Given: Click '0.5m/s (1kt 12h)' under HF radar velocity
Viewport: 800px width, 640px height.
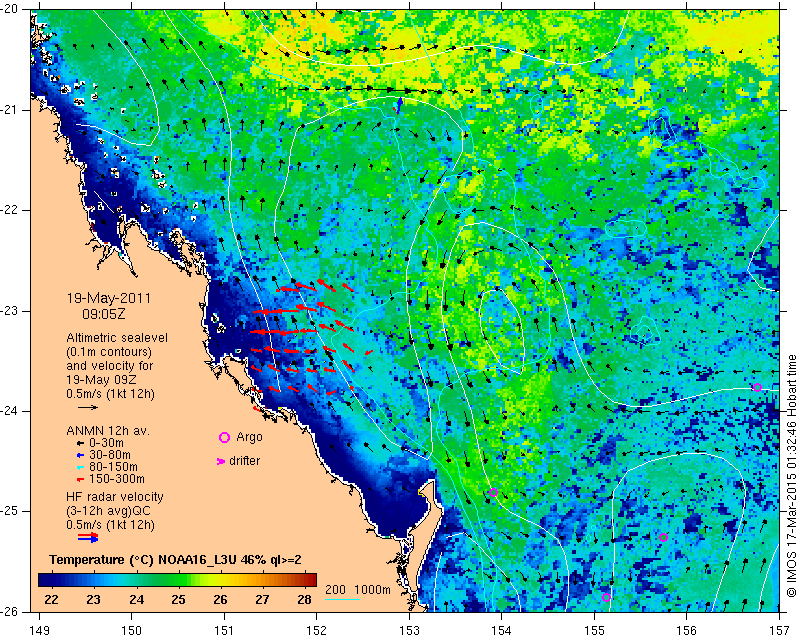Looking at the screenshot, I should pyautogui.click(x=110, y=525).
